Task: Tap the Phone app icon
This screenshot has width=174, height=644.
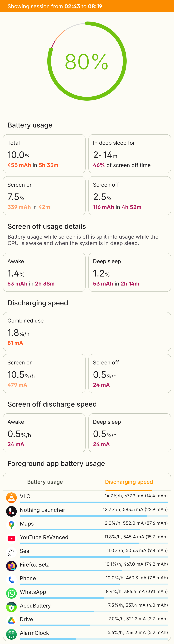Action: [x=11, y=580]
